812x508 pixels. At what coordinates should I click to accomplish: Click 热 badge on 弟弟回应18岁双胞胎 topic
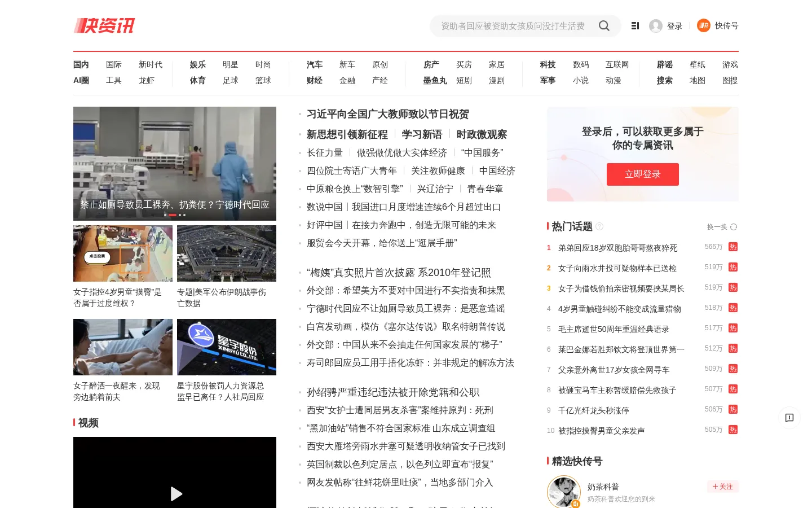coord(733,247)
